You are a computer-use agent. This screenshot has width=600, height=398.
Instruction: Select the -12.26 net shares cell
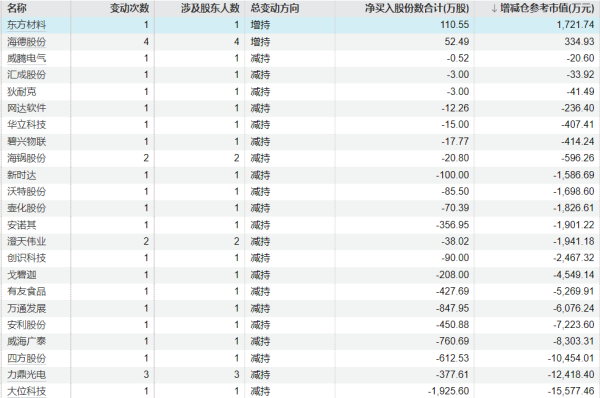[x=455, y=108]
